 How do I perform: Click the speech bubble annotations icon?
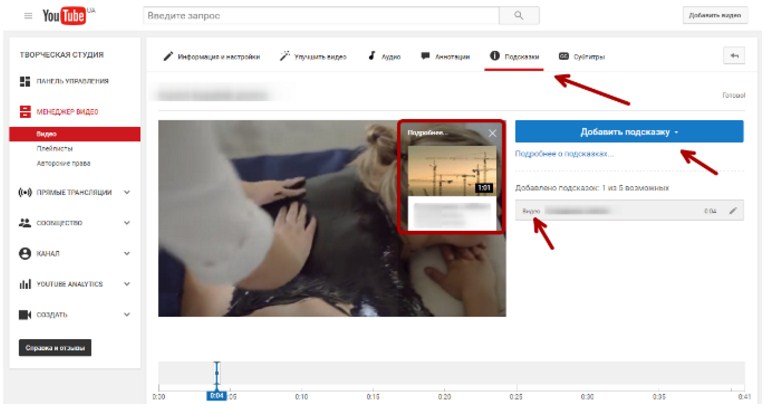pos(425,56)
